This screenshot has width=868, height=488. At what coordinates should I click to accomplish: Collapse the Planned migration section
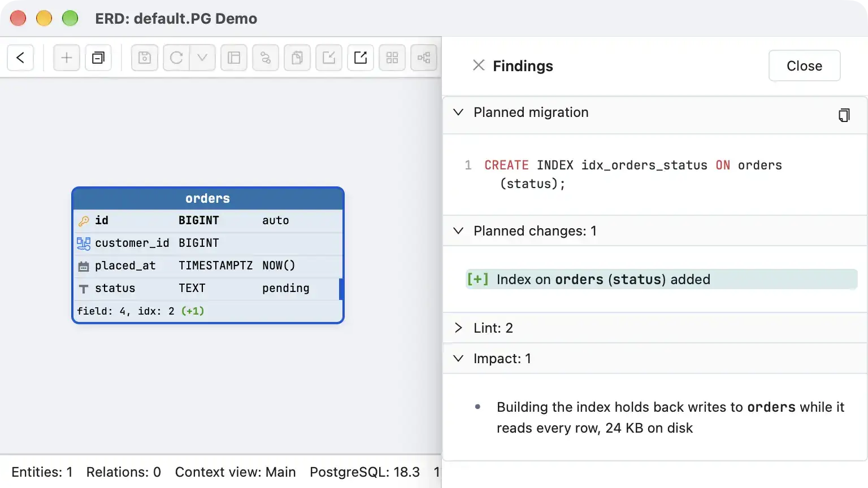tap(459, 112)
